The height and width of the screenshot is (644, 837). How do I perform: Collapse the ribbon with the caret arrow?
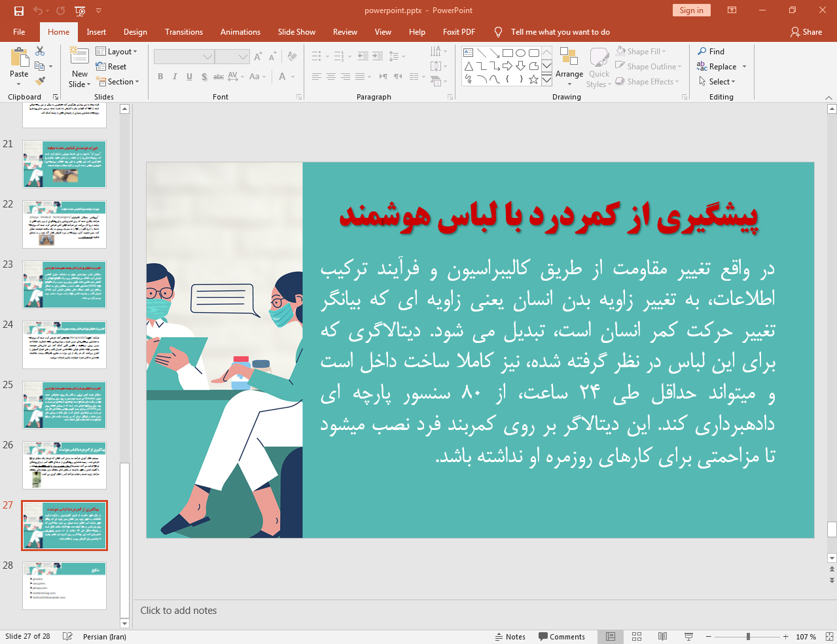point(828,98)
